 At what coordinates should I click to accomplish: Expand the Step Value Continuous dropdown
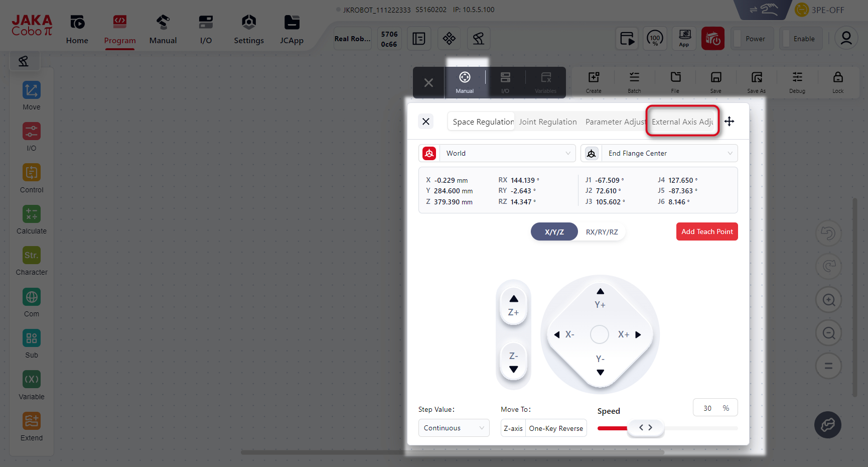[x=454, y=428]
